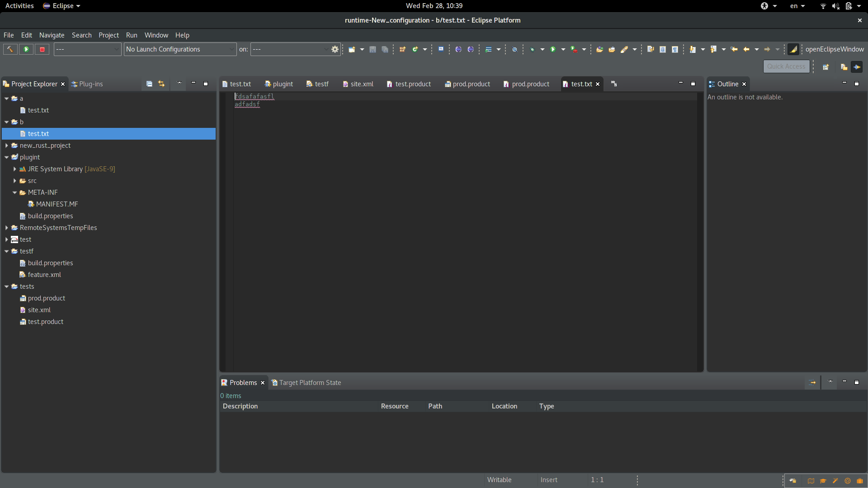Click the green Run launch button
Screen dimensions: 868x488
point(26,49)
